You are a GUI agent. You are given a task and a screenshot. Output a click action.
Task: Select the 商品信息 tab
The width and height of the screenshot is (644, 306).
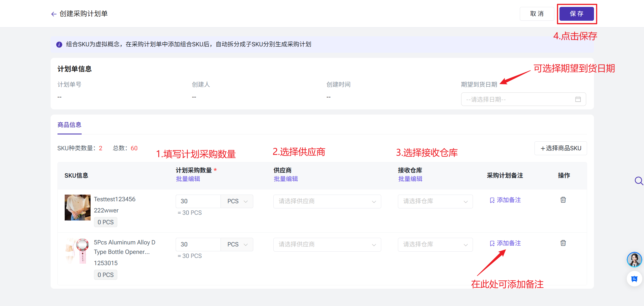pyautogui.click(x=69, y=125)
